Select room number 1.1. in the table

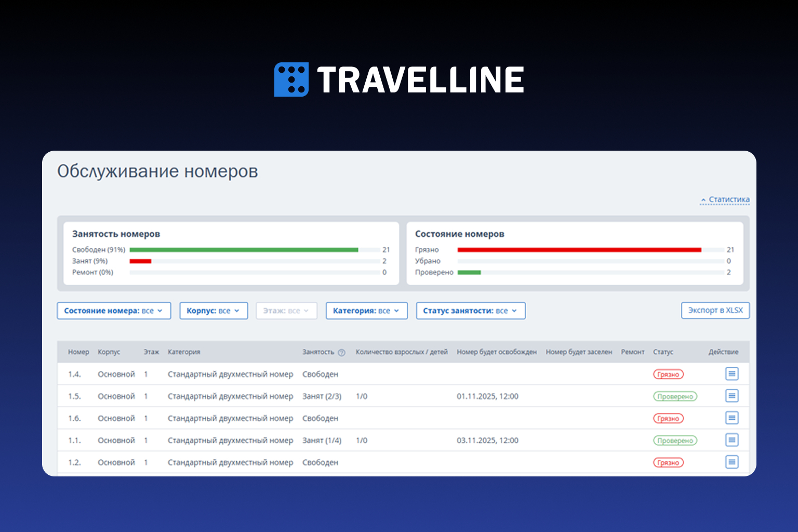pos(74,441)
